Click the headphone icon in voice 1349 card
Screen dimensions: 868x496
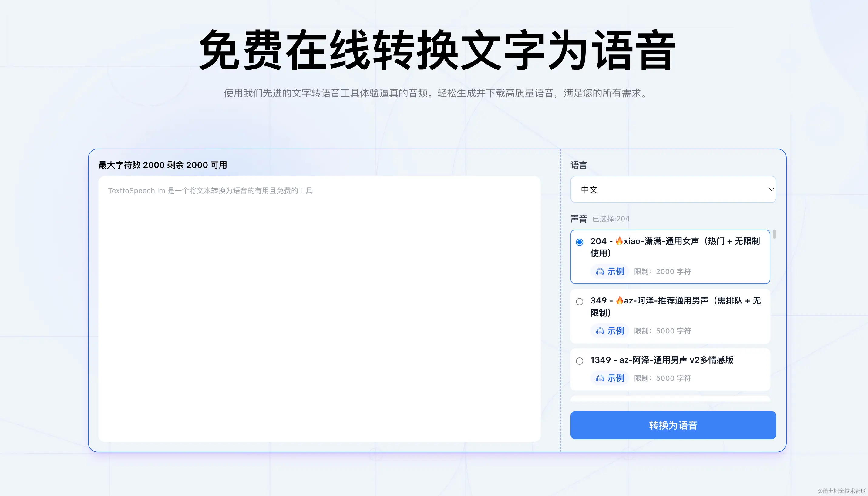coord(600,378)
